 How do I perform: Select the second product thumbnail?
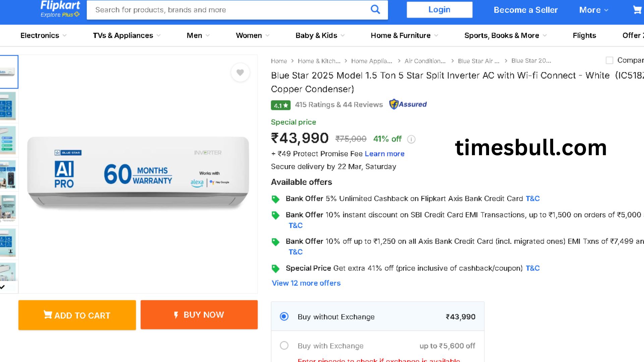pyautogui.click(x=8, y=106)
